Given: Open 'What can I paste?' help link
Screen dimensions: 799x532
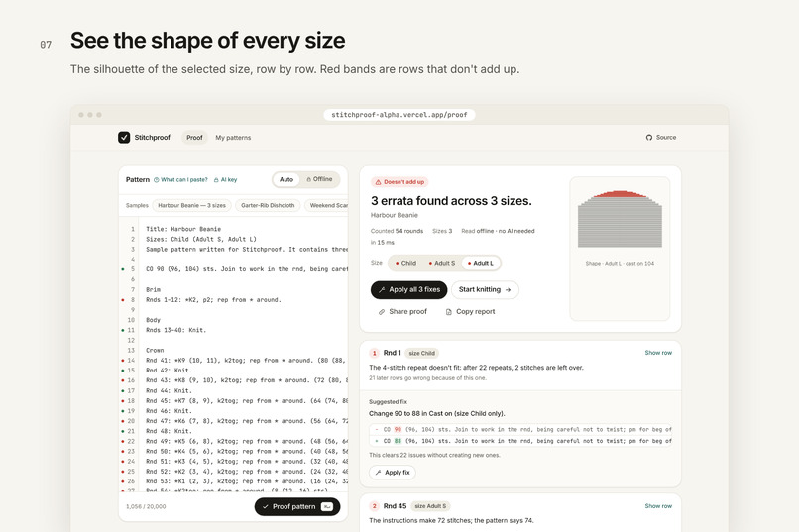Looking at the screenshot, I should point(180,179).
